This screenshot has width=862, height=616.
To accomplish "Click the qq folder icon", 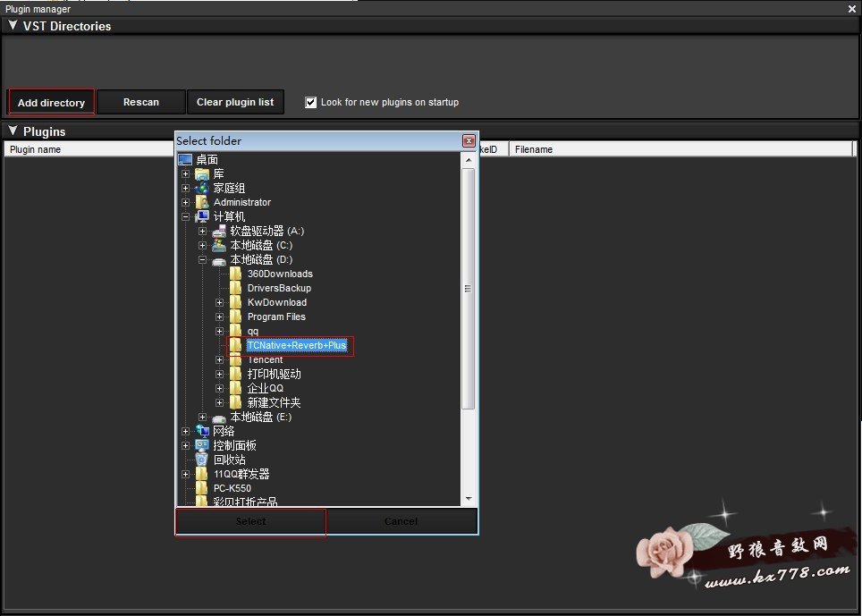I will [x=235, y=331].
